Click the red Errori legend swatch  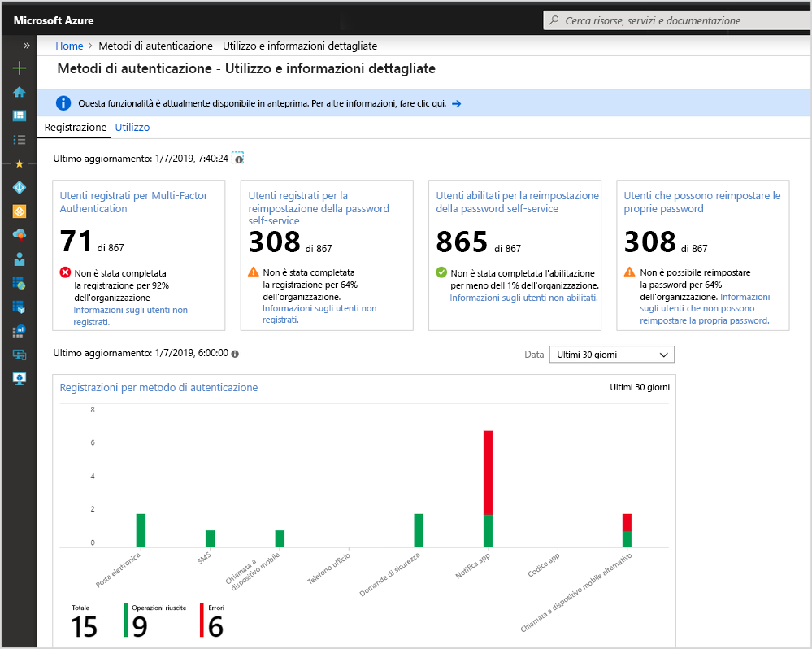coord(202,620)
